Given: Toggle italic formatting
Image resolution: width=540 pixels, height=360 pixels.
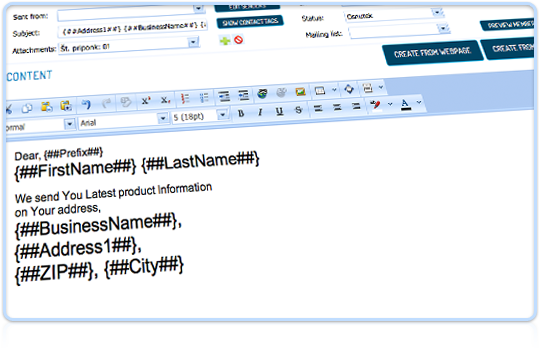Looking at the screenshot, I should (260, 112).
